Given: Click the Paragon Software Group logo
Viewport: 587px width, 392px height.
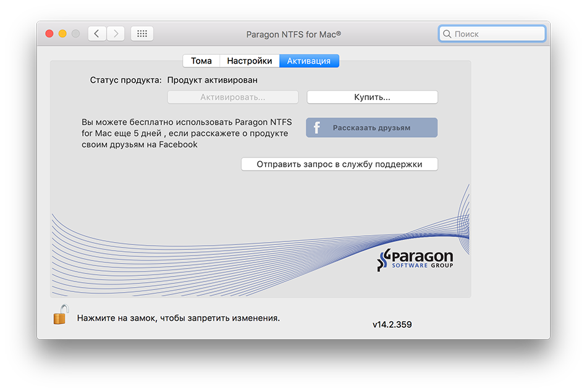Looking at the screenshot, I should click(415, 260).
